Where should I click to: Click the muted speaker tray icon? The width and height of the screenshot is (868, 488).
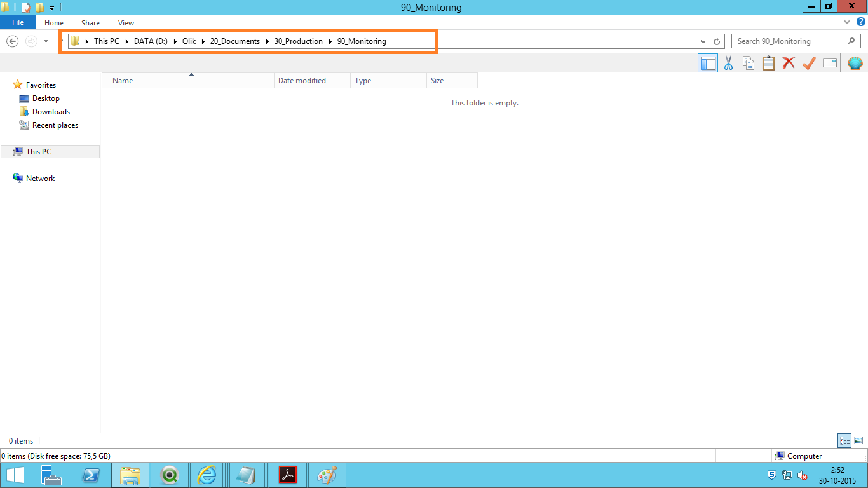coord(803,475)
